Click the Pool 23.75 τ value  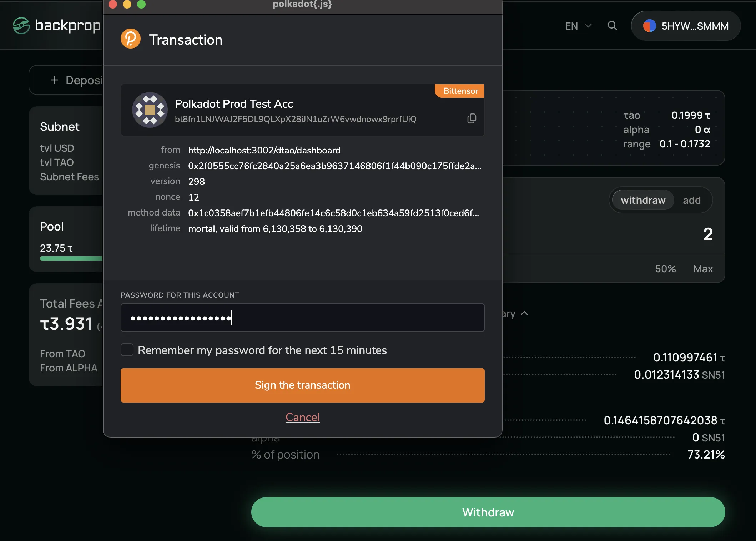(56, 248)
